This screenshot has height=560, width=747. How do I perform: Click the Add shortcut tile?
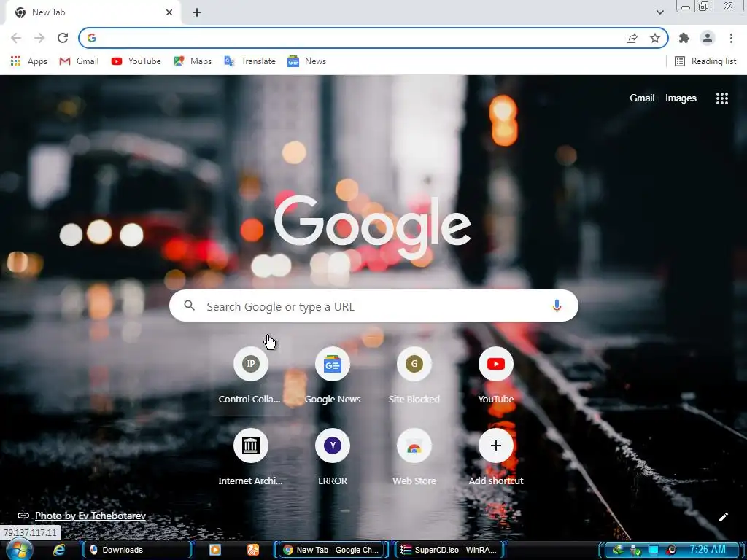click(x=496, y=458)
